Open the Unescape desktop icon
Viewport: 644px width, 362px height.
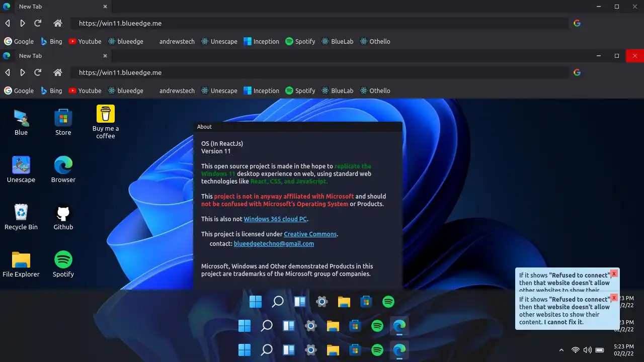(x=21, y=169)
